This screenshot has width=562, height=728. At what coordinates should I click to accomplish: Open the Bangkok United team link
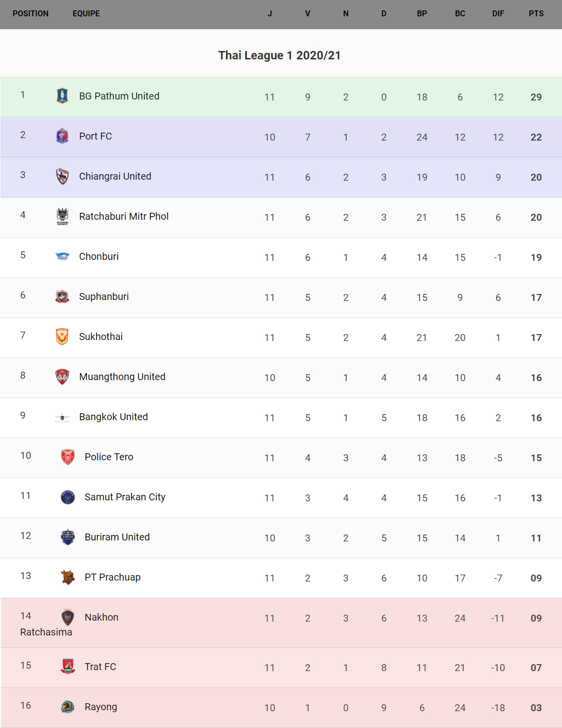pos(113,417)
